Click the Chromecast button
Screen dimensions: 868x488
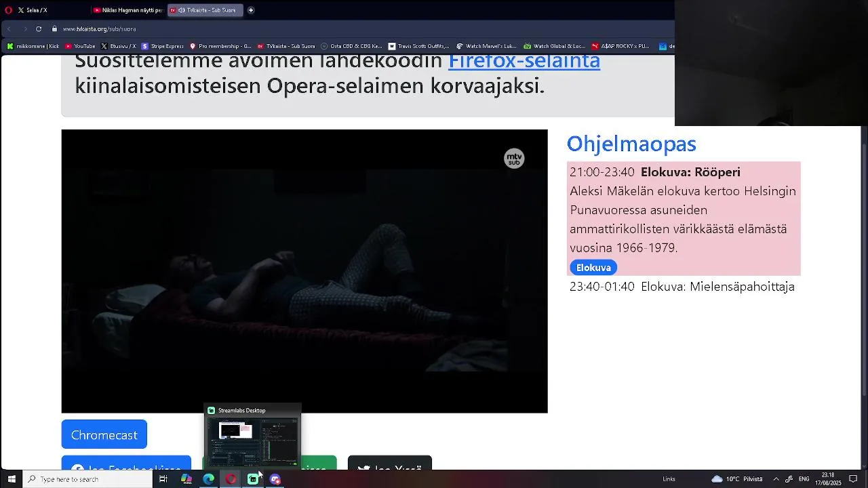click(104, 434)
